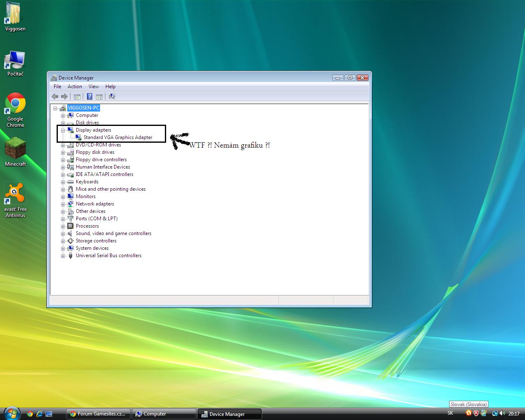Collapse the Display adapters node
Viewport: 525px width, 420px height.
coord(63,130)
